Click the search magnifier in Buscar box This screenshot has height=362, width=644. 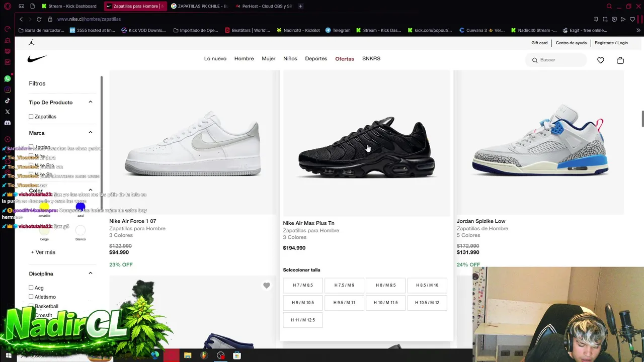pyautogui.click(x=535, y=60)
